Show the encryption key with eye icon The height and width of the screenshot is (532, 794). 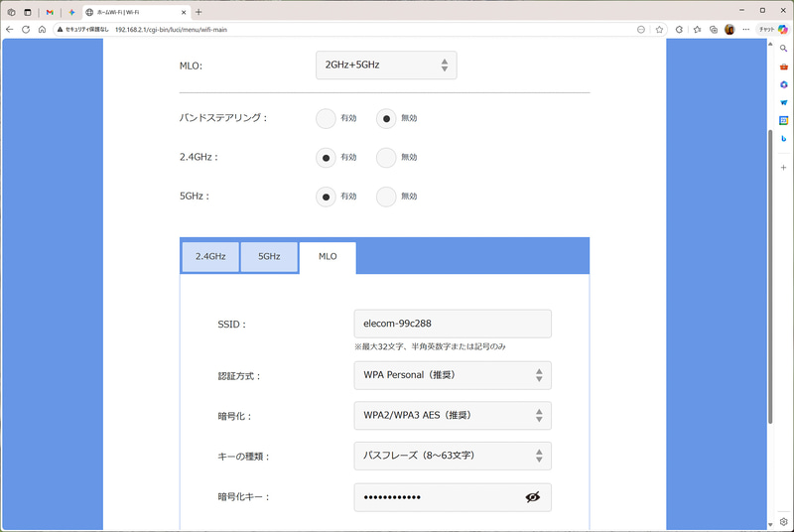coord(532,497)
